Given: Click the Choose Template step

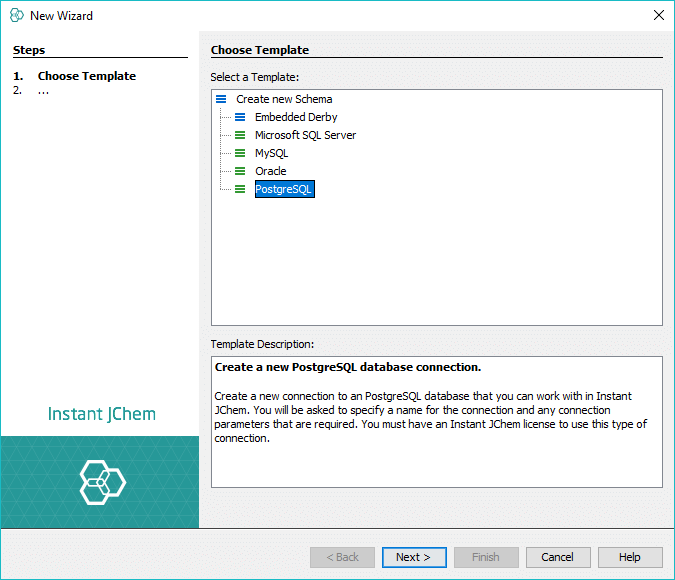Looking at the screenshot, I should tap(86, 76).
